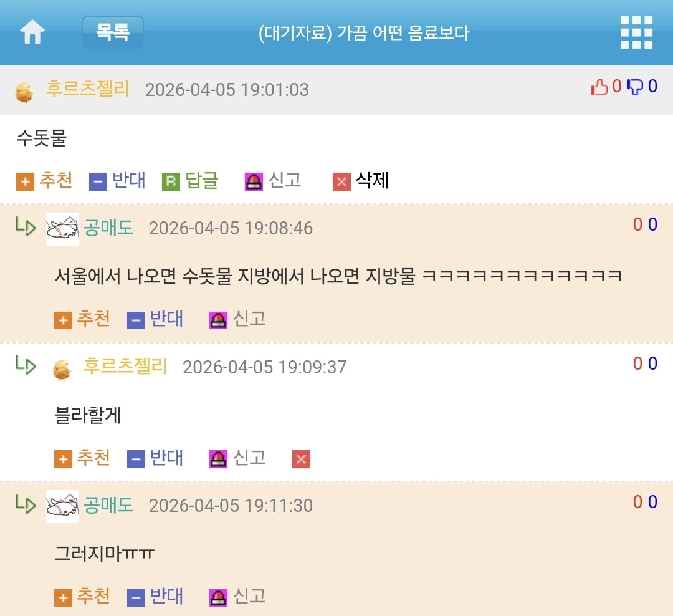Report the 수돗물 comment with 신고
Image resolution: width=673 pixels, height=616 pixels.
click(x=273, y=180)
